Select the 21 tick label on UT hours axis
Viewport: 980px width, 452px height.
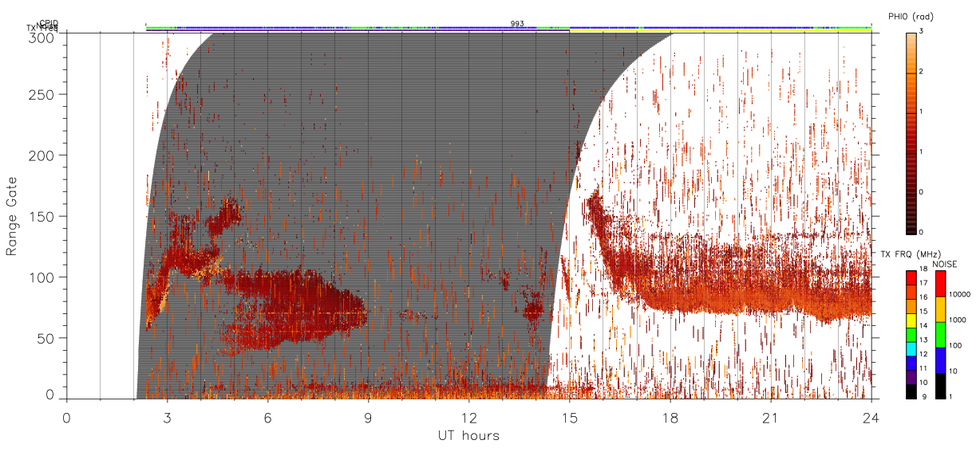pos(771,418)
